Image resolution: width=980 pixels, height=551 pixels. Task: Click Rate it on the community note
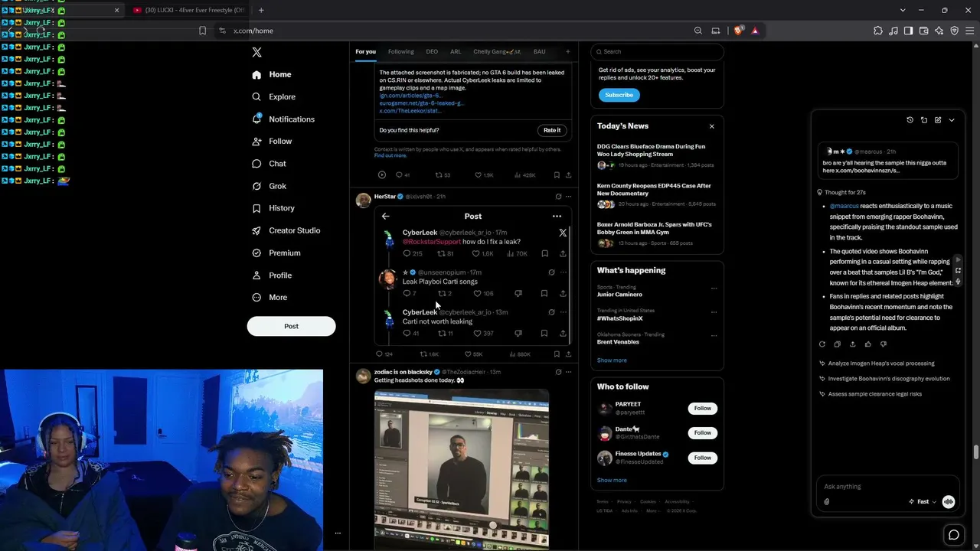552,130
